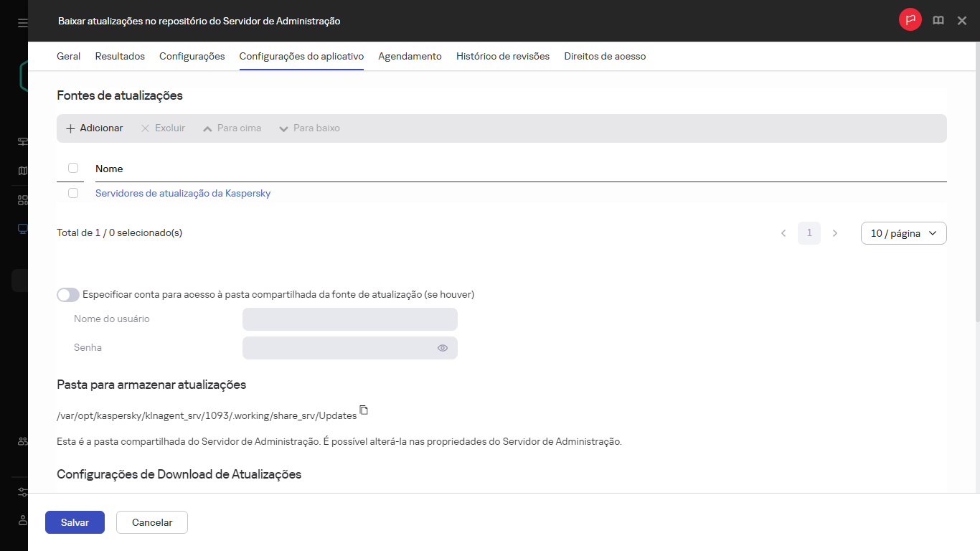Click the plus icon on Adicionar
This screenshot has height=551, width=980.
click(x=70, y=128)
